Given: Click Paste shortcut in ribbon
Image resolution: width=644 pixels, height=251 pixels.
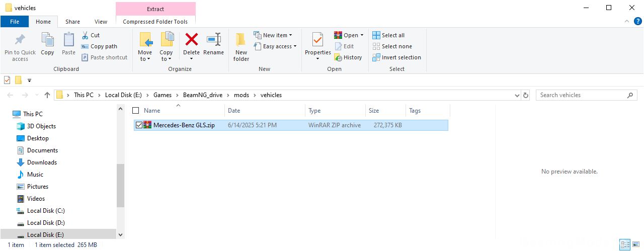Looking at the screenshot, I should pyautogui.click(x=104, y=57).
